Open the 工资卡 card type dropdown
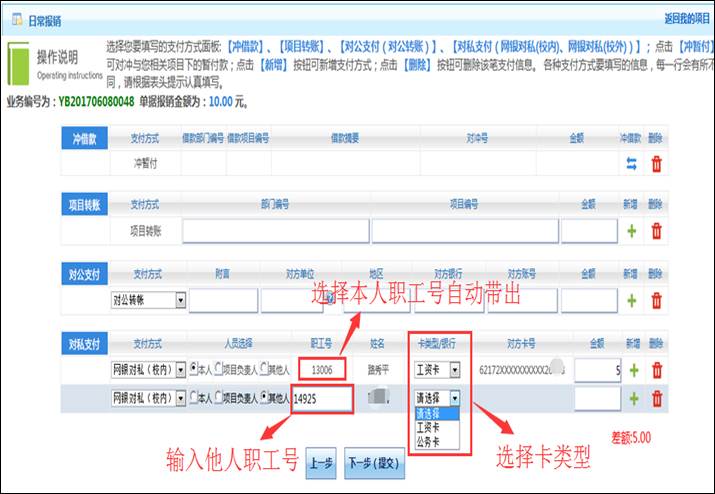Screen dimensions: 715x494 [x=455, y=370]
